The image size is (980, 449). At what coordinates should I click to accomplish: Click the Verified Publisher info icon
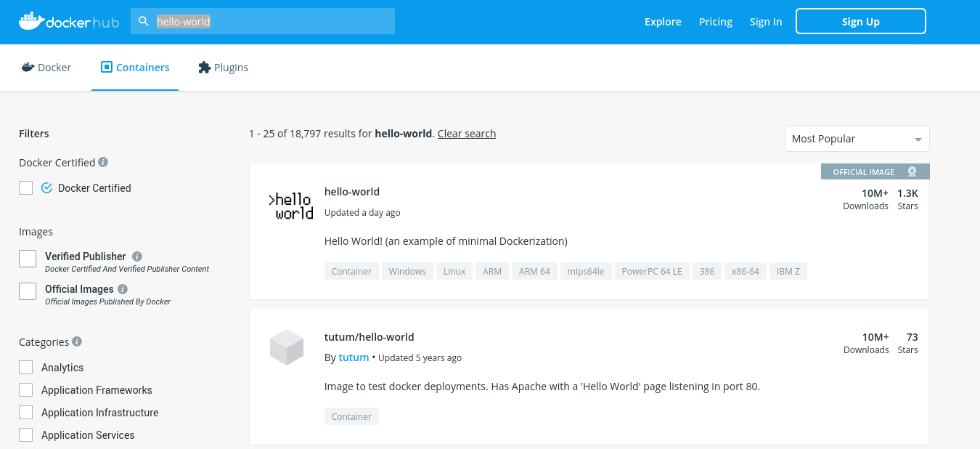point(137,256)
